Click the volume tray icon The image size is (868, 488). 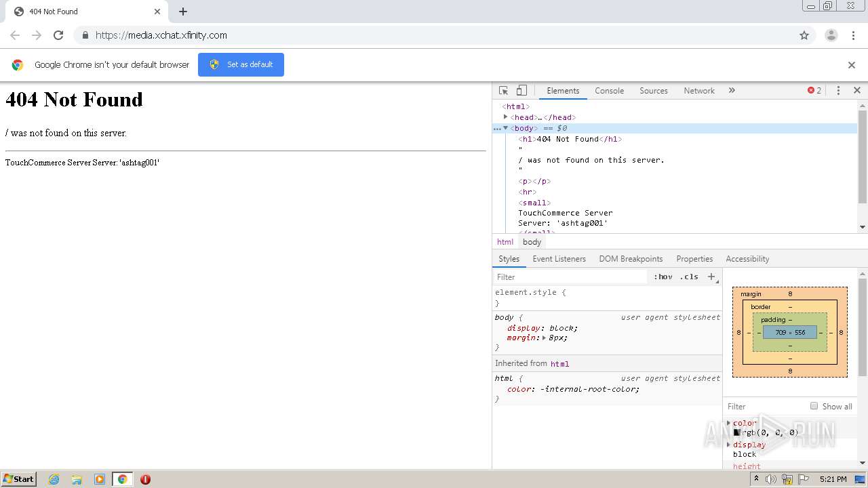click(771, 479)
